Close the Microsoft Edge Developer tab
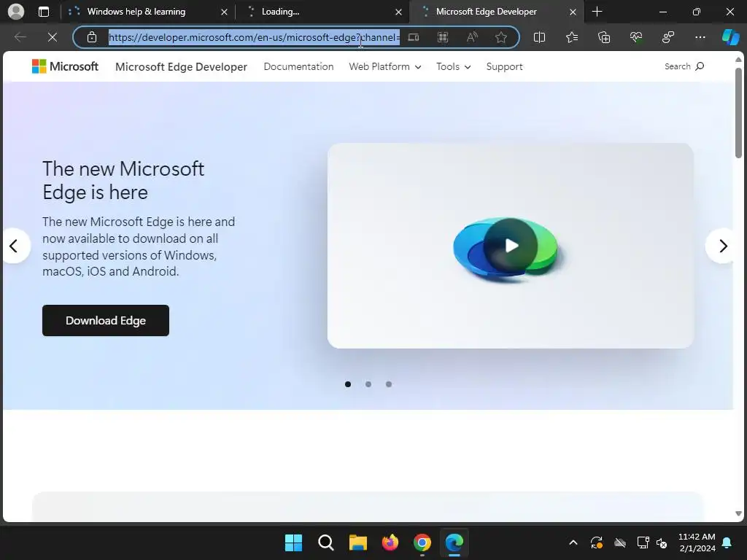The height and width of the screenshot is (560, 747). pos(573,12)
